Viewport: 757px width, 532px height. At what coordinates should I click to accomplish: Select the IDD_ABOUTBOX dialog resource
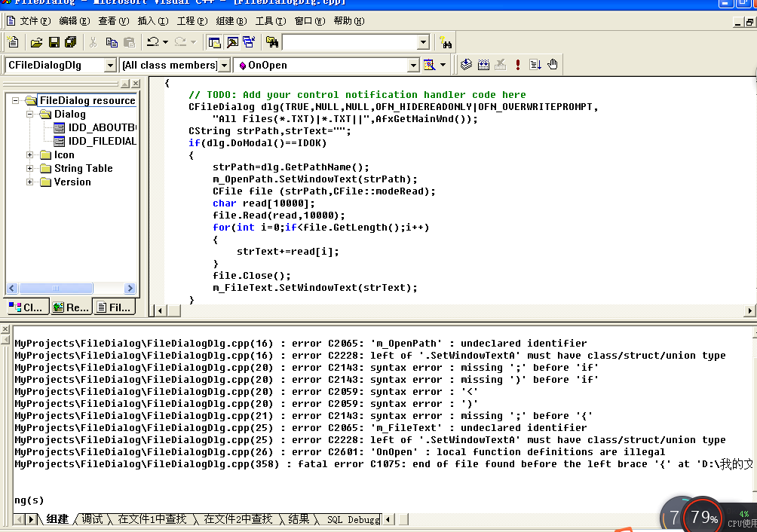[96, 127]
